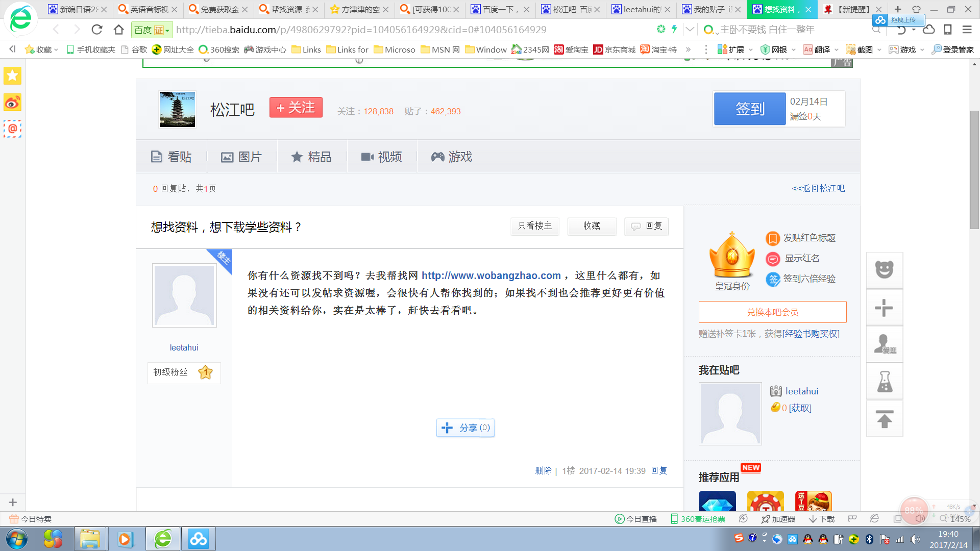Click the 松江吧 pagoda forum thumbnail
The height and width of the screenshot is (551, 980).
[x=177, y=109]
